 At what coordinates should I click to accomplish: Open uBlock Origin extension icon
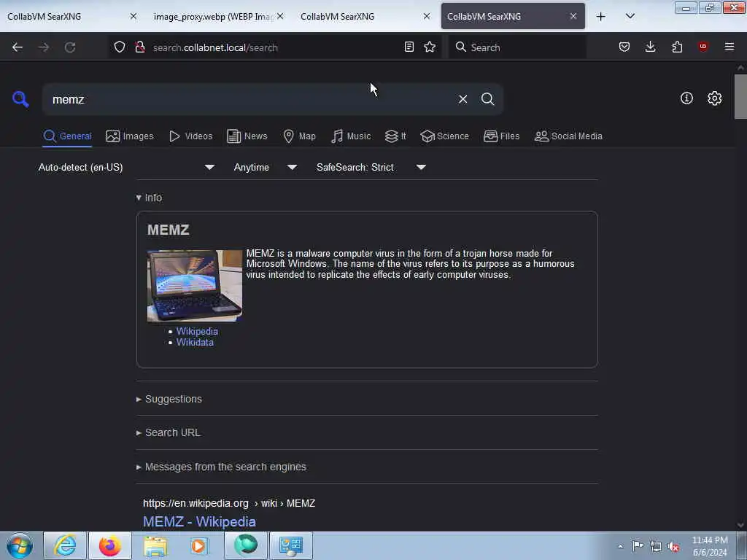pyautogui.click(x=703, y=46)
